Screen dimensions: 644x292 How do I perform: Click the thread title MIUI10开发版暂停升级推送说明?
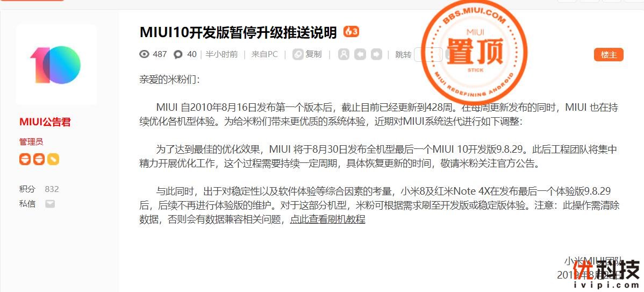(238, 32)
